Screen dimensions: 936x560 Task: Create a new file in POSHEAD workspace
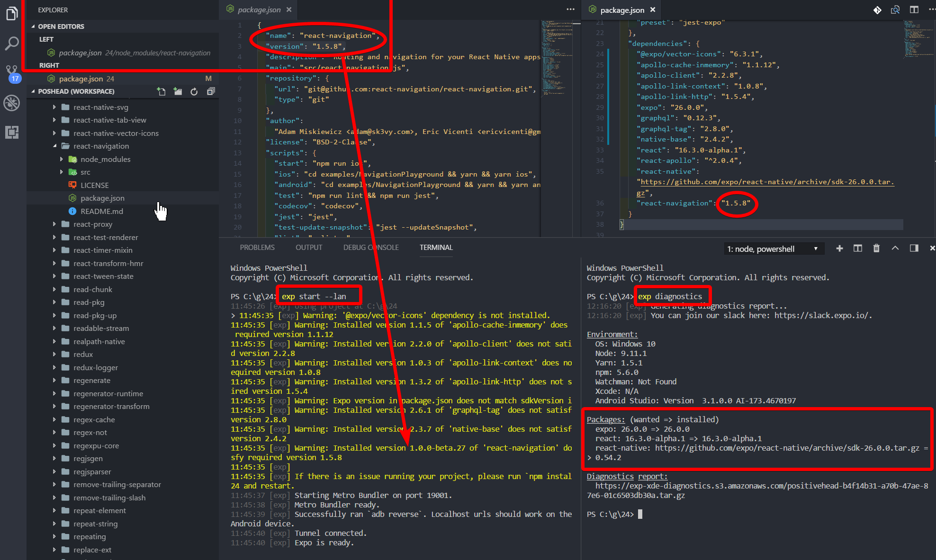162,91
